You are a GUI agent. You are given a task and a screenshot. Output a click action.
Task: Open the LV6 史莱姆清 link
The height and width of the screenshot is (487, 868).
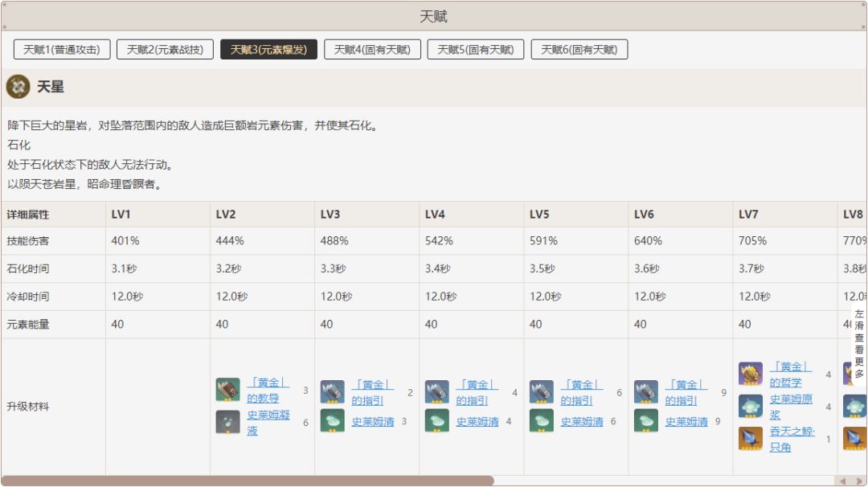click(686, 422)
